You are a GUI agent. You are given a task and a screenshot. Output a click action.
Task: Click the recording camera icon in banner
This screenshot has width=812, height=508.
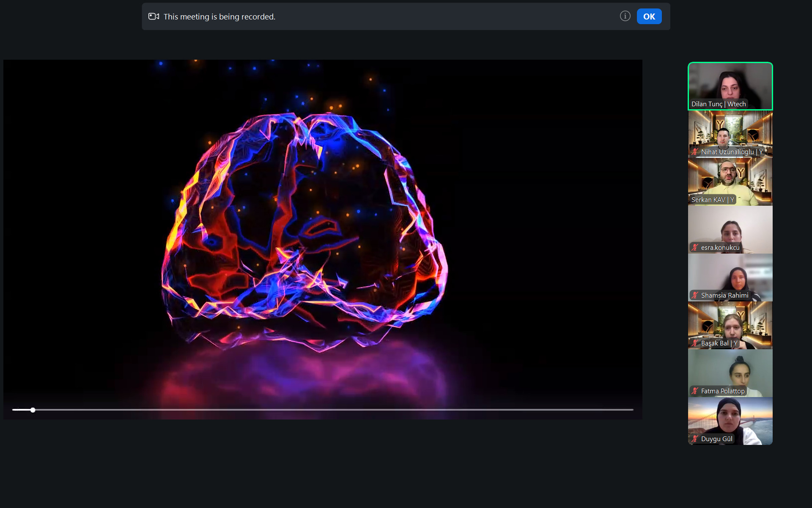tap(154, 17)
